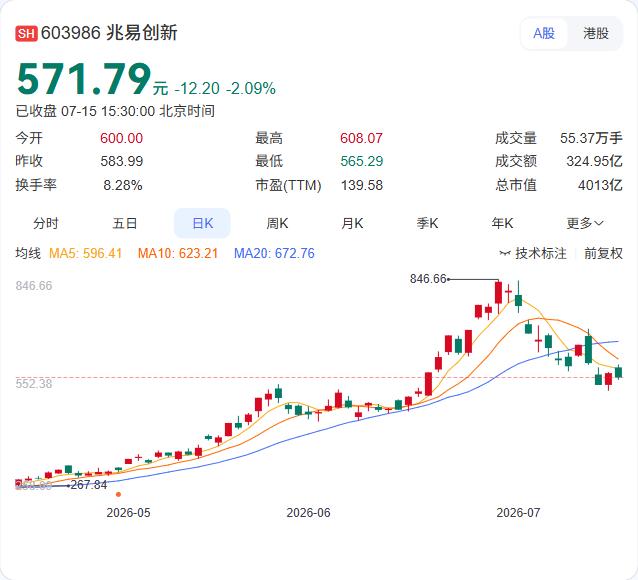This screenshot has height=580, width=638.
Task: Select the 季K chart tab
Action: tap(427, 223)
